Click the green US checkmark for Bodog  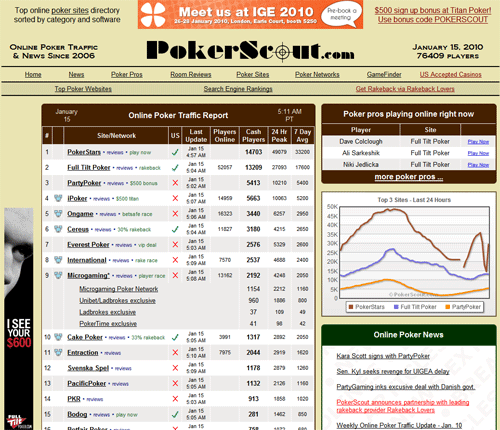tap(175, 415)
